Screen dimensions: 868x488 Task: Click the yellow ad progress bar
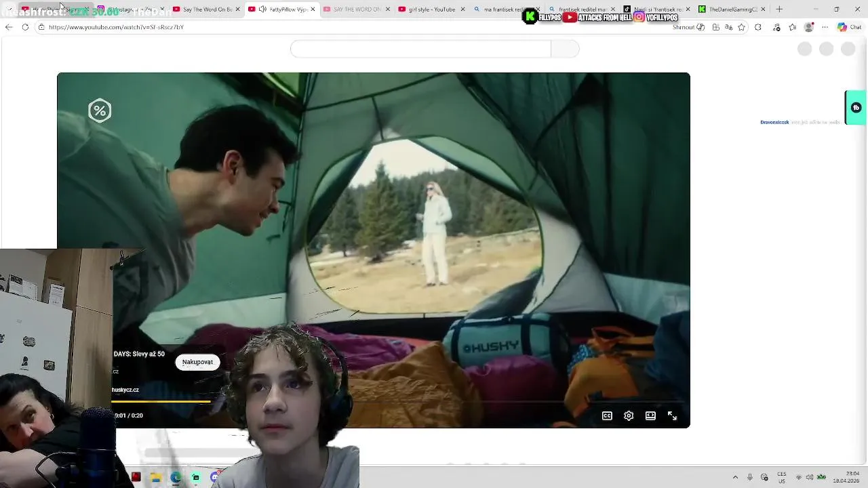(161, 402)
